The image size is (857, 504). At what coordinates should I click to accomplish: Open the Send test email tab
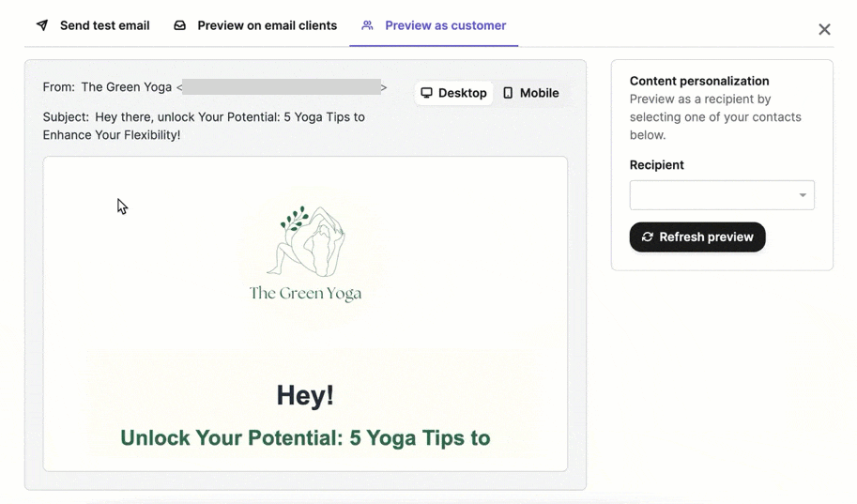tap(93, 25)
